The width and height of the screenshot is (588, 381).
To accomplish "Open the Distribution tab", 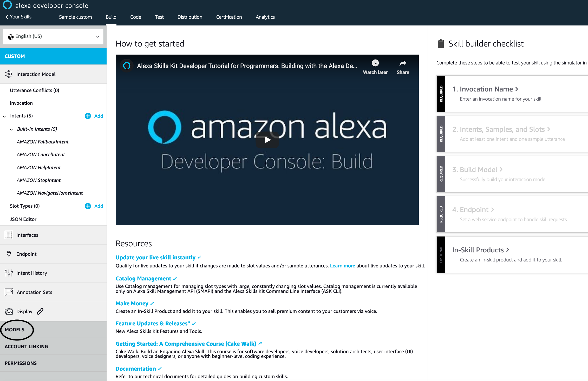I will click(190, 17).
